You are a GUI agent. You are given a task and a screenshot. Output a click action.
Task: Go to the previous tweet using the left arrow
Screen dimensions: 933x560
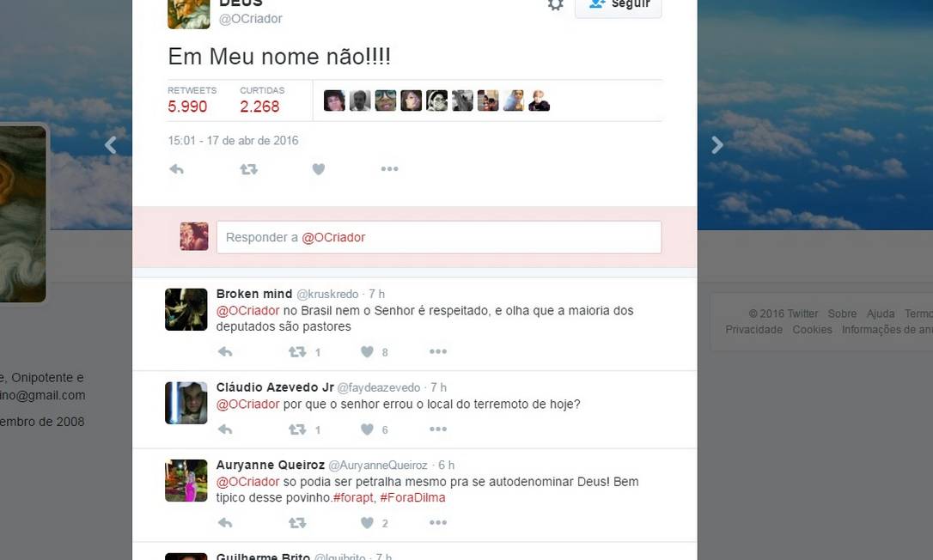(111, 144)
